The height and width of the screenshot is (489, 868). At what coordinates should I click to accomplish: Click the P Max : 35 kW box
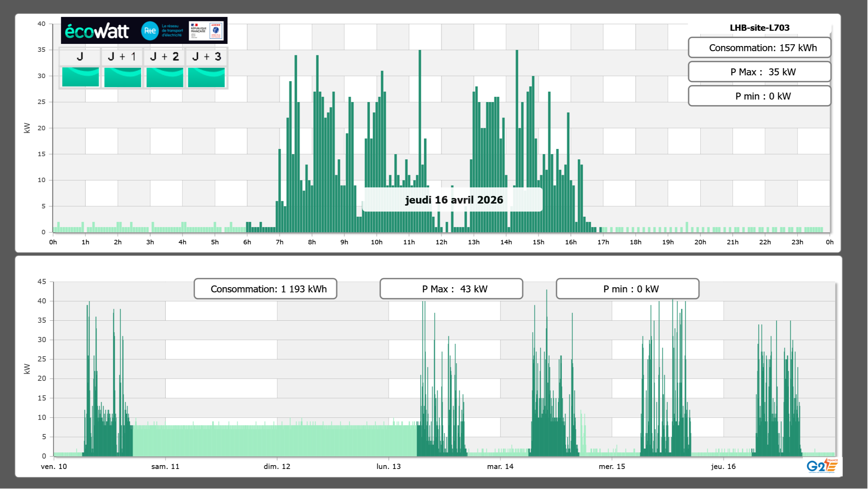759,72
